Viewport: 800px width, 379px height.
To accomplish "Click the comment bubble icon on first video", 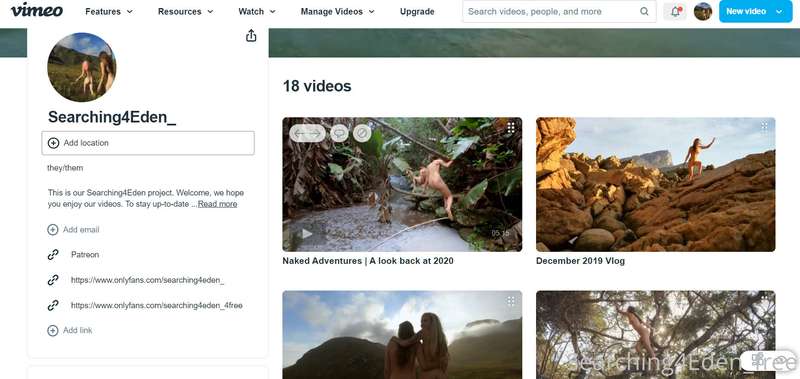I will click(x=339, y=133).
